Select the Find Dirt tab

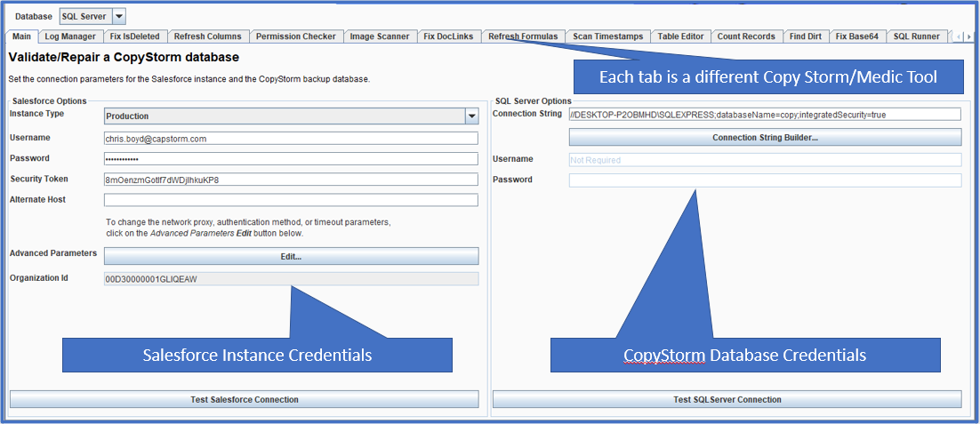(x=806, y=36)
